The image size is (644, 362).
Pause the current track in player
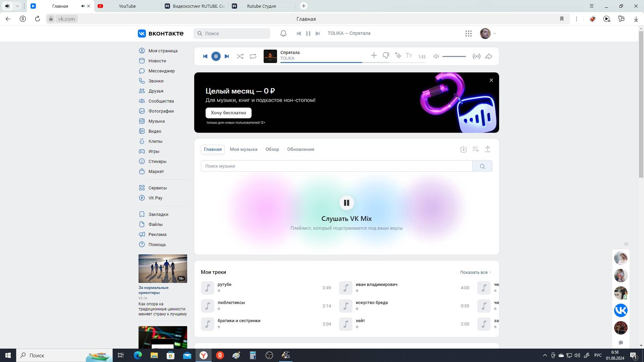pyautogui.click(x=216, y=56)
